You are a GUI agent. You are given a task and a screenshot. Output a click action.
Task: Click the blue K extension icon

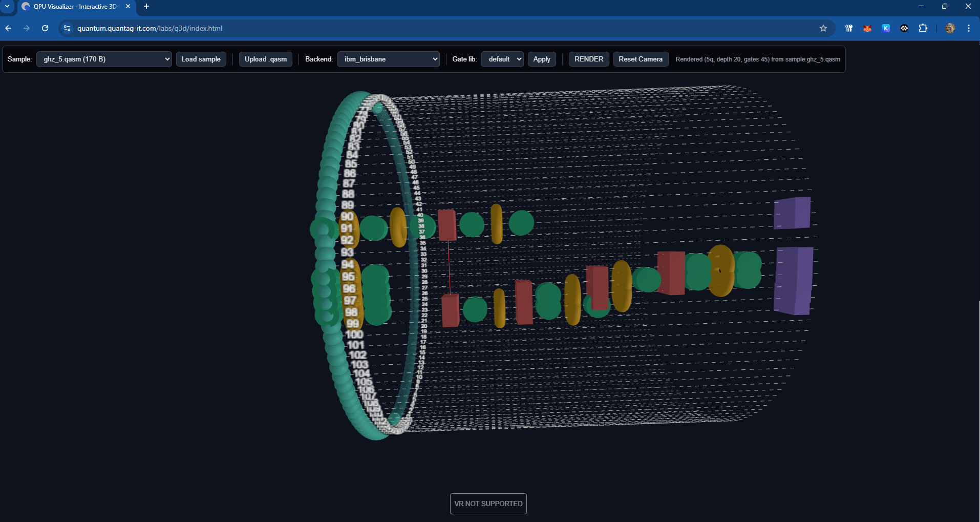coord(886,28)
